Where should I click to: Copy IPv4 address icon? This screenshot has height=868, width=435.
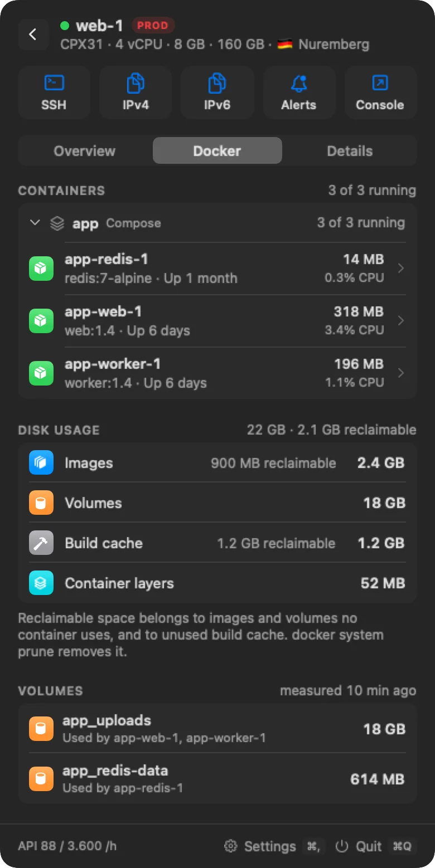click(136, 83)
